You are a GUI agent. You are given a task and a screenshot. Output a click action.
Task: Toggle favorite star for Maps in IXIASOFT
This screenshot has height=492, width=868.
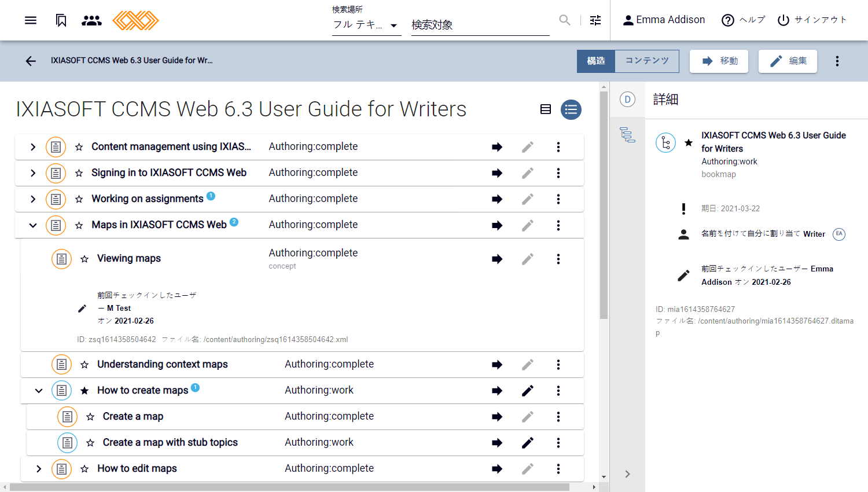pos(79,225)
